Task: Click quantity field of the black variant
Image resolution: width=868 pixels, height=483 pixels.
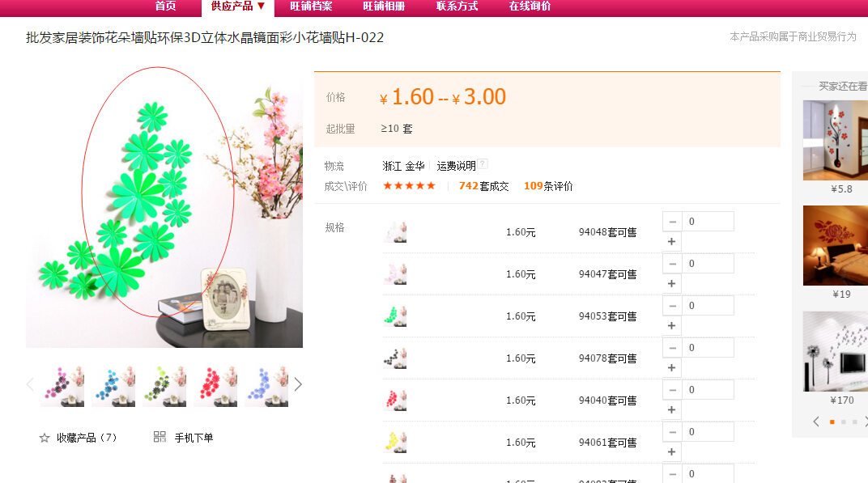Action: point(708,347)
